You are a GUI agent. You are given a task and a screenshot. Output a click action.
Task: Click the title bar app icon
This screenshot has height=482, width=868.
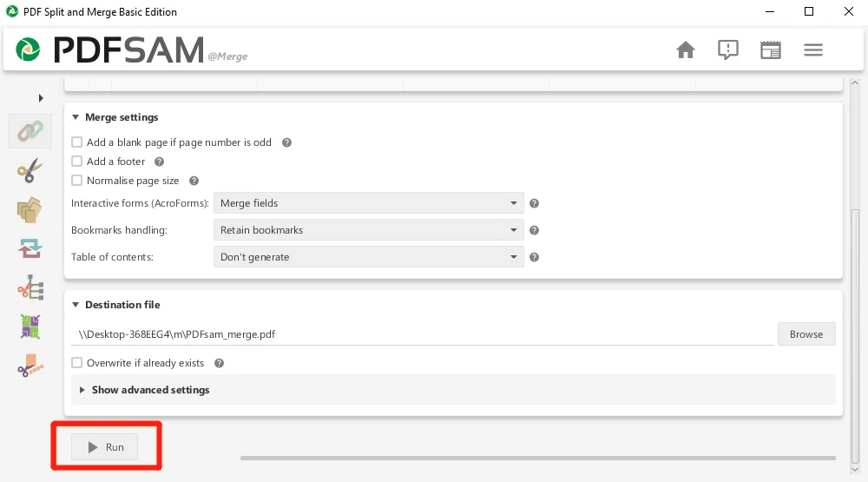[x=11, y=11]
